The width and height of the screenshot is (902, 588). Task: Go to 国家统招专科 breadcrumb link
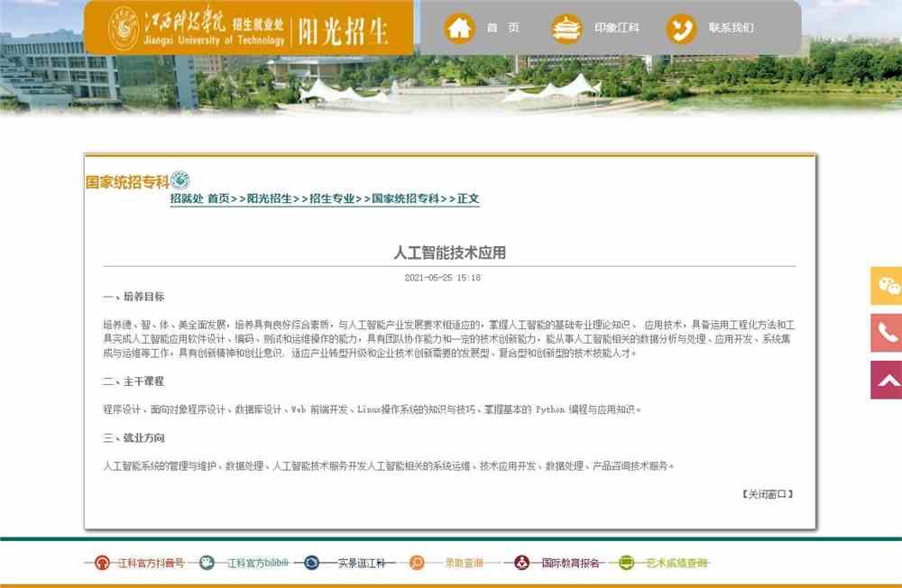406,198
